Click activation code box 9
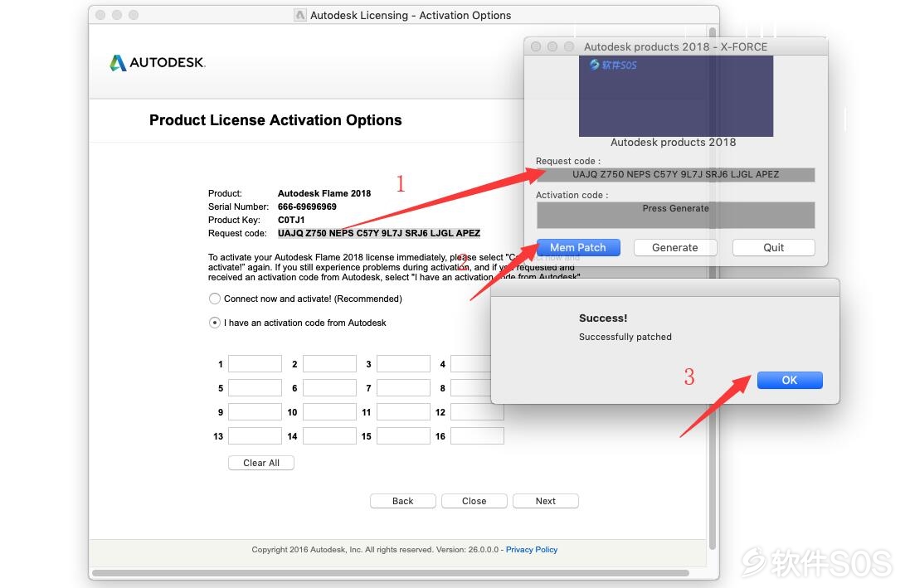905x588 pixels. 255,412
